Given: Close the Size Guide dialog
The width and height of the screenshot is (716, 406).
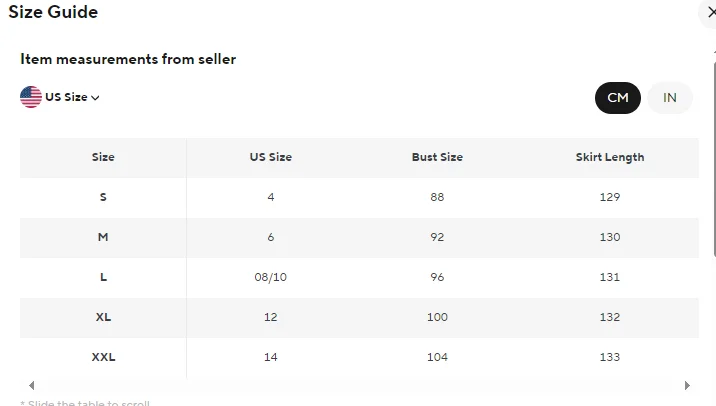Looking at the screenshot, I should coord(710,13).
